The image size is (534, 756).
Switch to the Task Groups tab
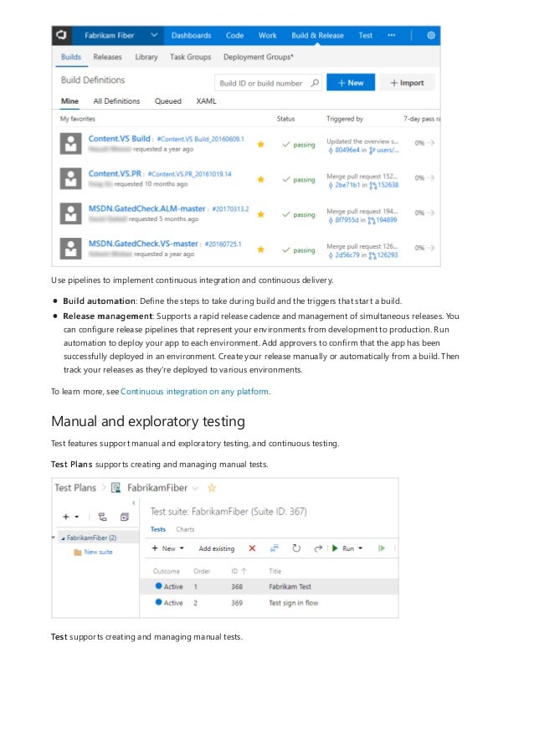190,57
